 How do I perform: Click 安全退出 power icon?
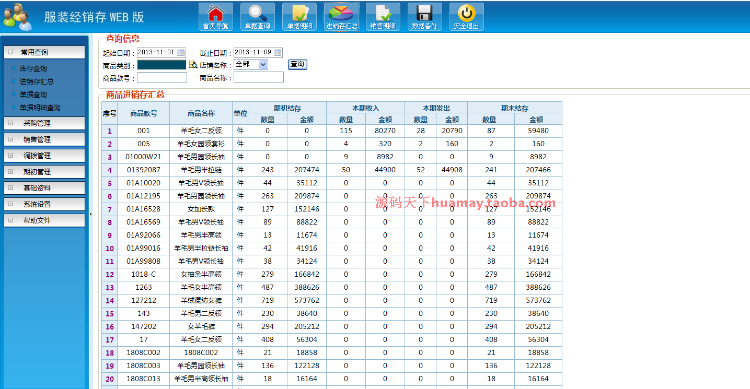(x=466, y=17)
